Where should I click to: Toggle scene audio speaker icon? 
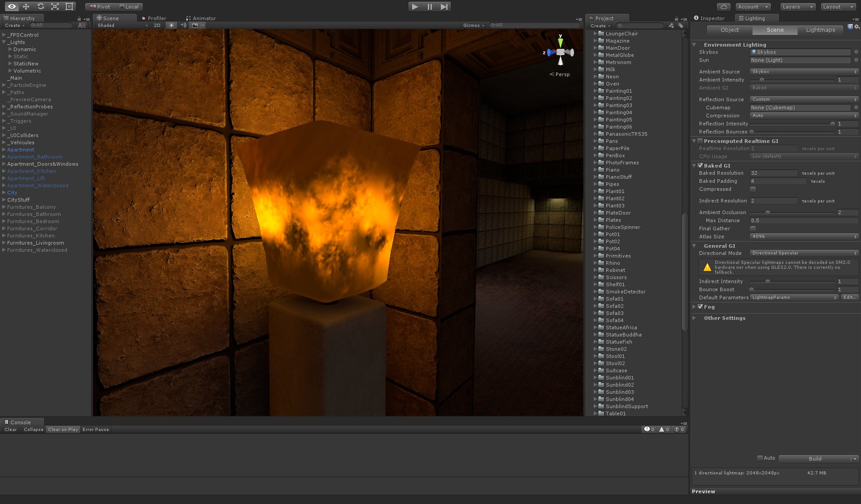(183, 25)
